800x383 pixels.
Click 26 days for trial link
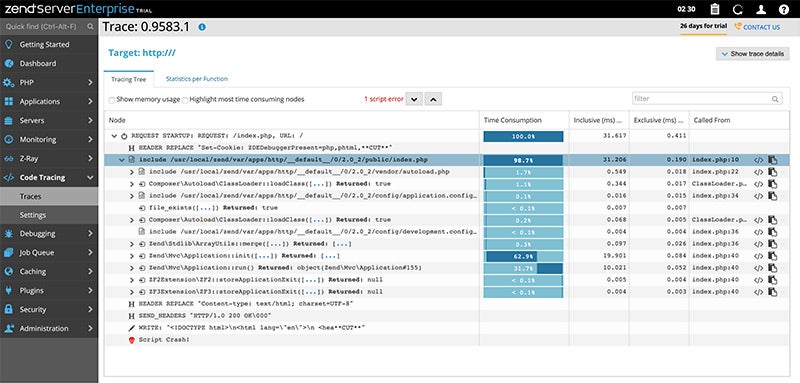tap(703, 27)
